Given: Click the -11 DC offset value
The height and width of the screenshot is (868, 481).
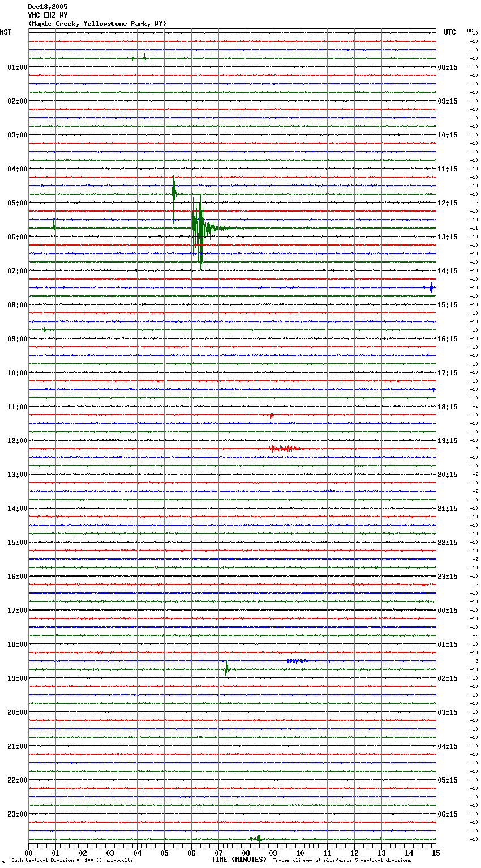Looking at the screenshot, I should click(474, 228).
